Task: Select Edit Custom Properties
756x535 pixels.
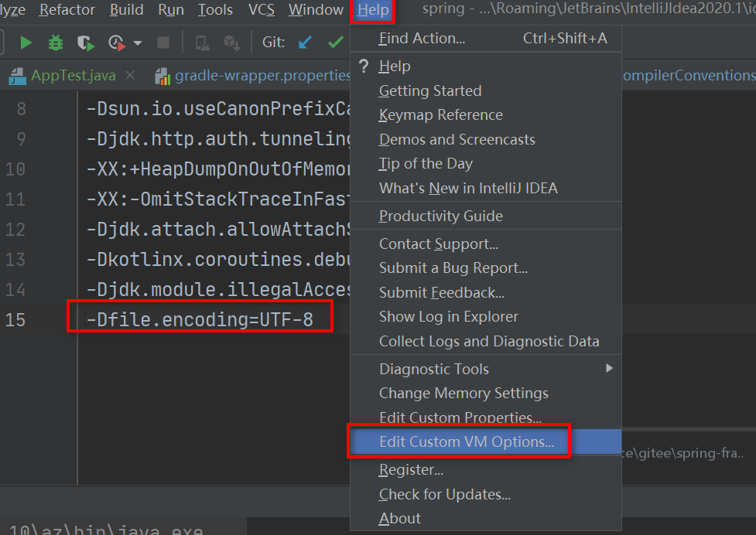Action: pyautogui.click(x=486, y=417)
